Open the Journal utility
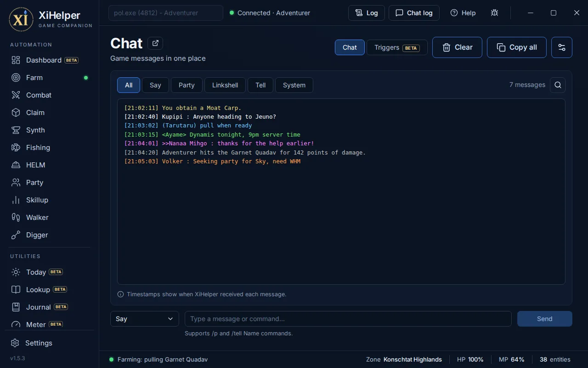 pyautogui.click(x=49, y=307)
